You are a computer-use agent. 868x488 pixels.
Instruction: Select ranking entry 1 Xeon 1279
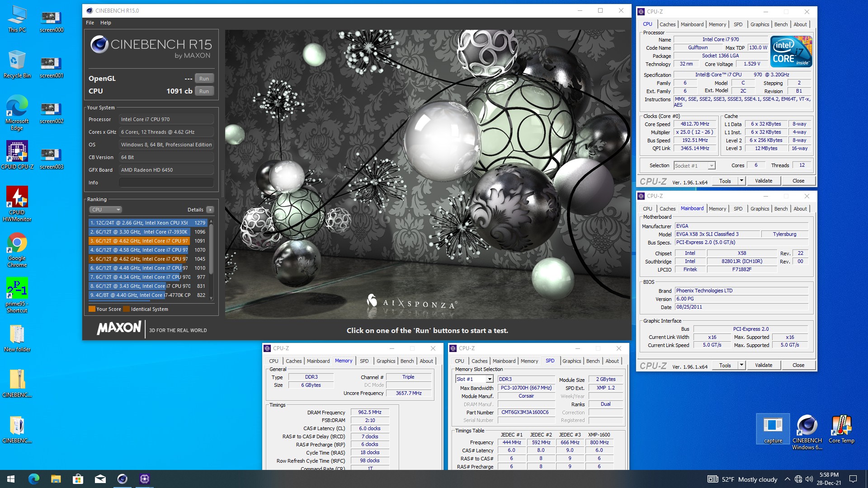(x=148, y=223)
